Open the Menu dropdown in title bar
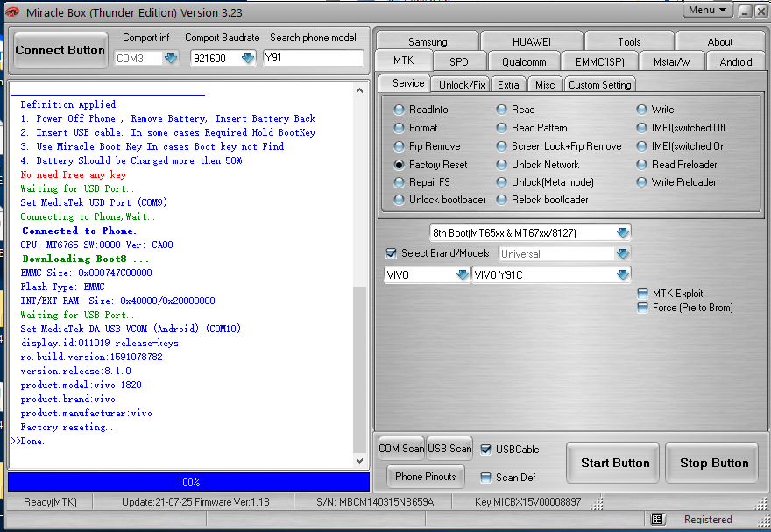 (x=708, y=10)
